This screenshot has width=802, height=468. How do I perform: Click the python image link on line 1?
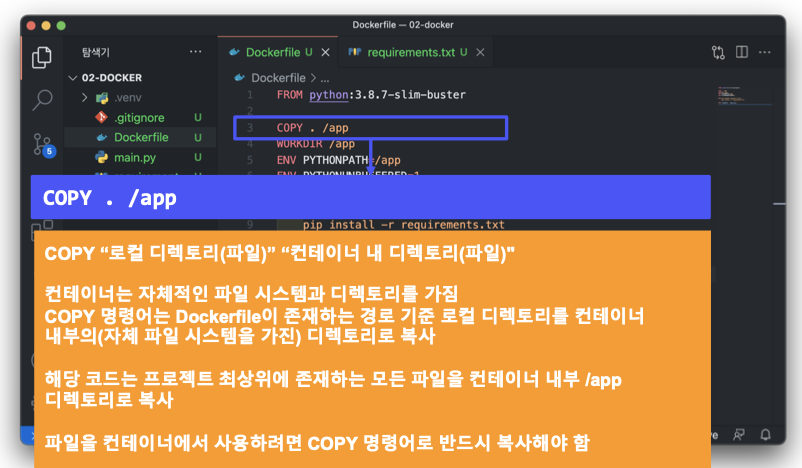click(328, 95)
